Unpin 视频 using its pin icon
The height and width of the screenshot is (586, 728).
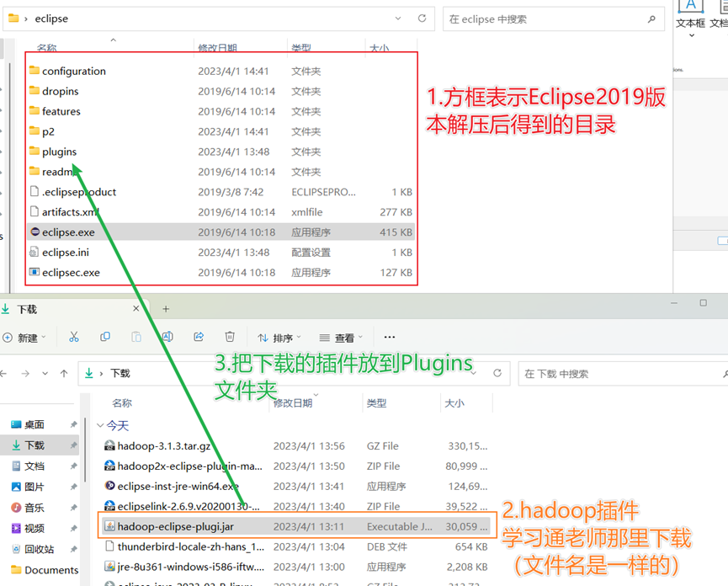point(73,529)
